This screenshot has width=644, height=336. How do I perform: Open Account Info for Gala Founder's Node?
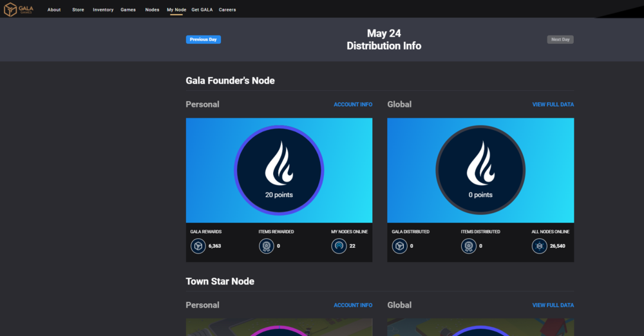[353, 104]
